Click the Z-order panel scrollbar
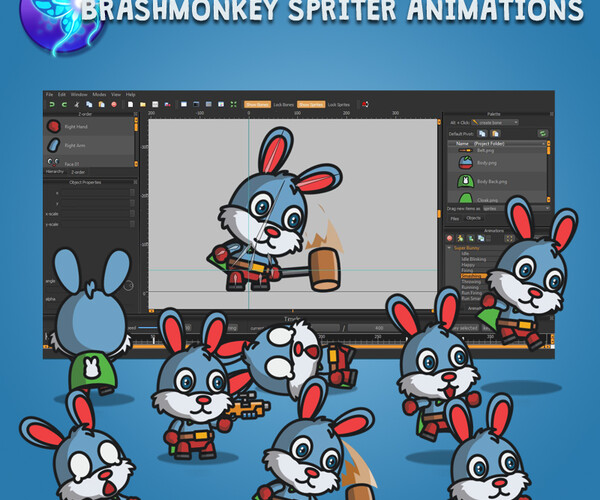 click(x=136, y=142)
